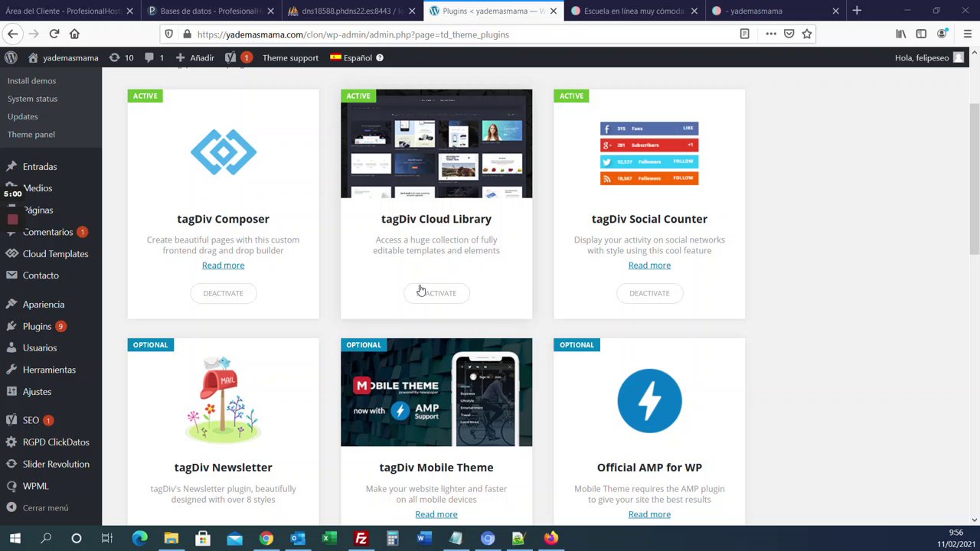Image resolution: width=980 pixels, height=551 pixels.
Task: Read more about tagDiv Composer
Action: (223, 265)
